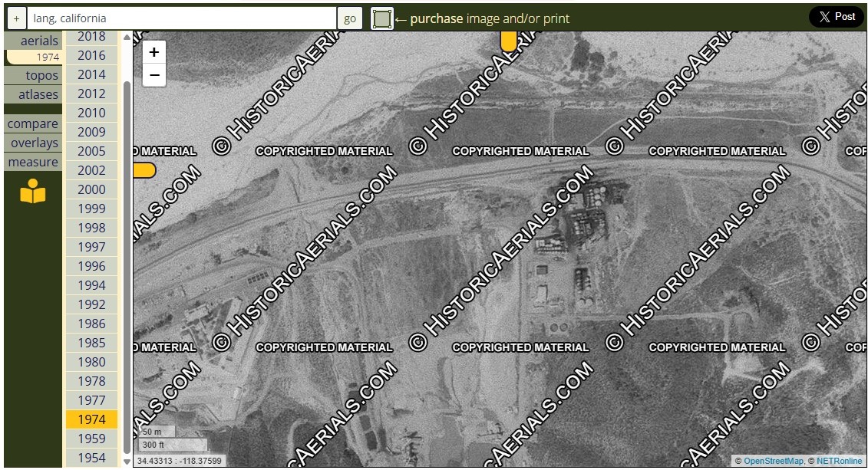
Task: Toggle the overlays option
Action: (x=35, y=143)
